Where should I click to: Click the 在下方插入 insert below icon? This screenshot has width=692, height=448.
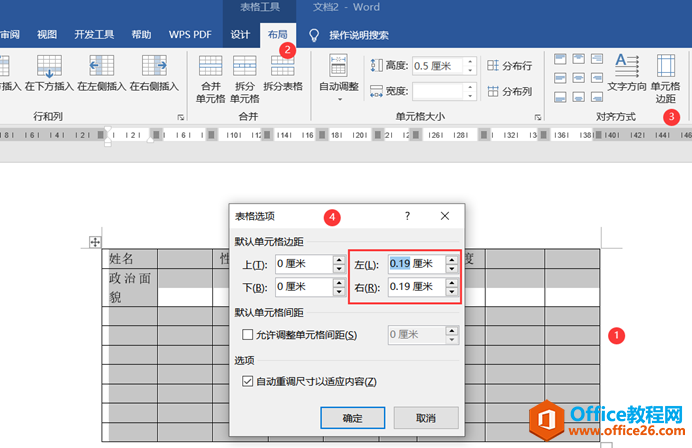point(49,66)
